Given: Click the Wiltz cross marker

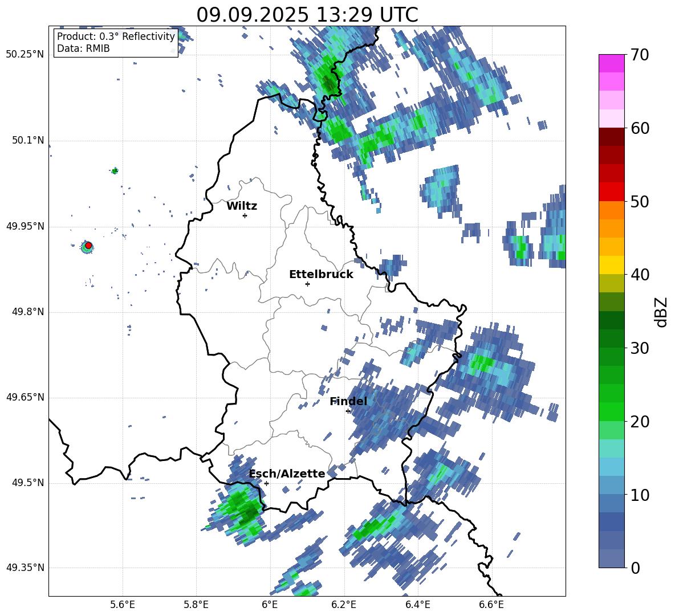Looking at the screenshot, I should click(245, 215).
